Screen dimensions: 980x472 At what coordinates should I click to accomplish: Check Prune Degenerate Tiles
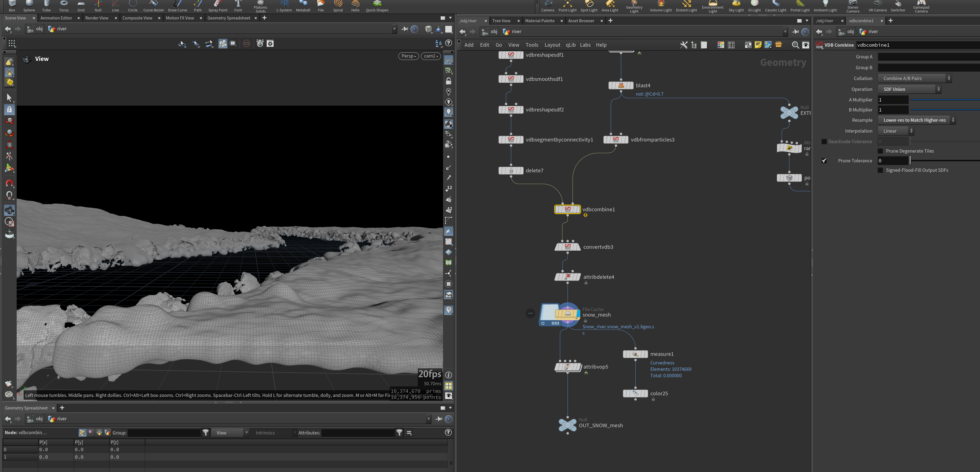pyautogui.click(x=880, y=151)
